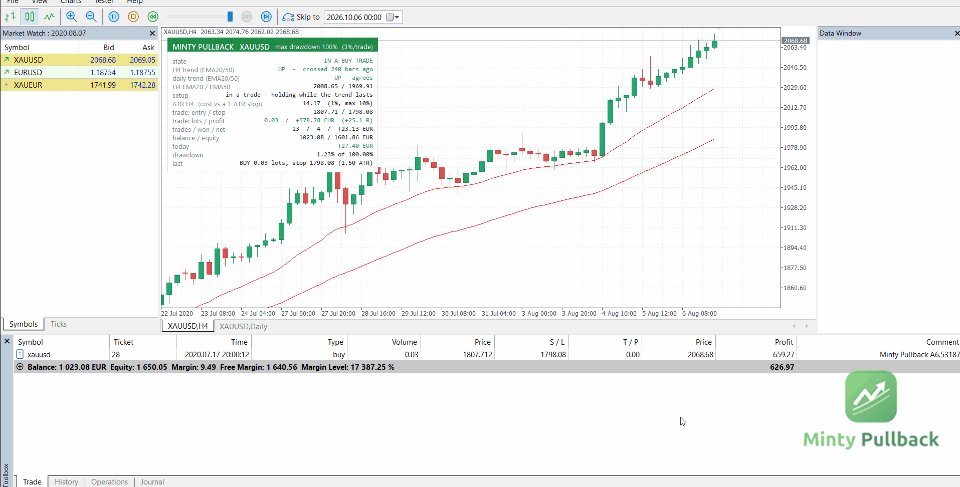Close the Toolbox panel

pos(7,342)
